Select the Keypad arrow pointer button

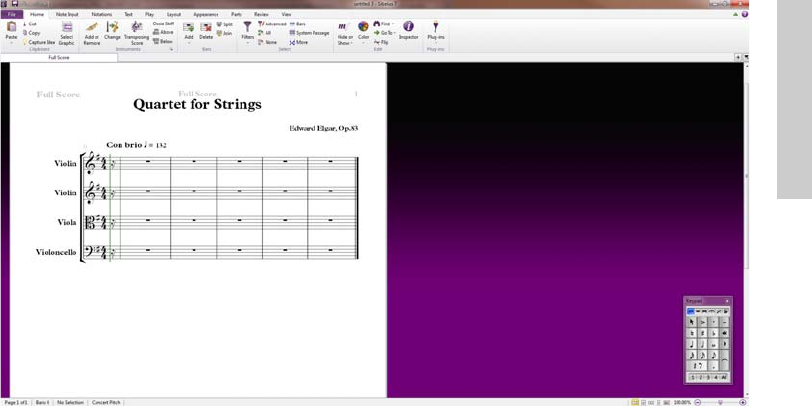pyautogui.click(x=691, y=322)
